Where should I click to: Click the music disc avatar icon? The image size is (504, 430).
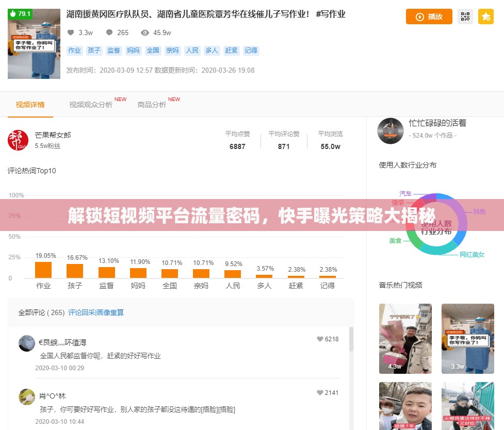click(x=390, y=131)
